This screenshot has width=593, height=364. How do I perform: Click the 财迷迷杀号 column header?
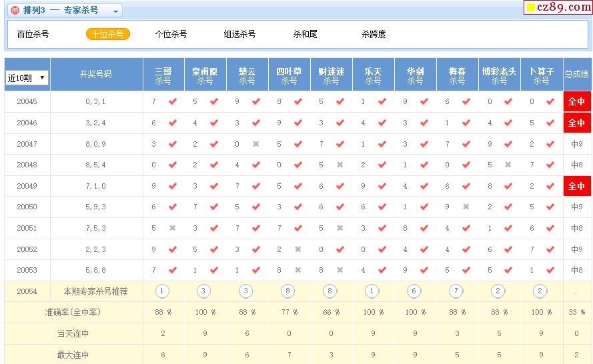(331, 75)
